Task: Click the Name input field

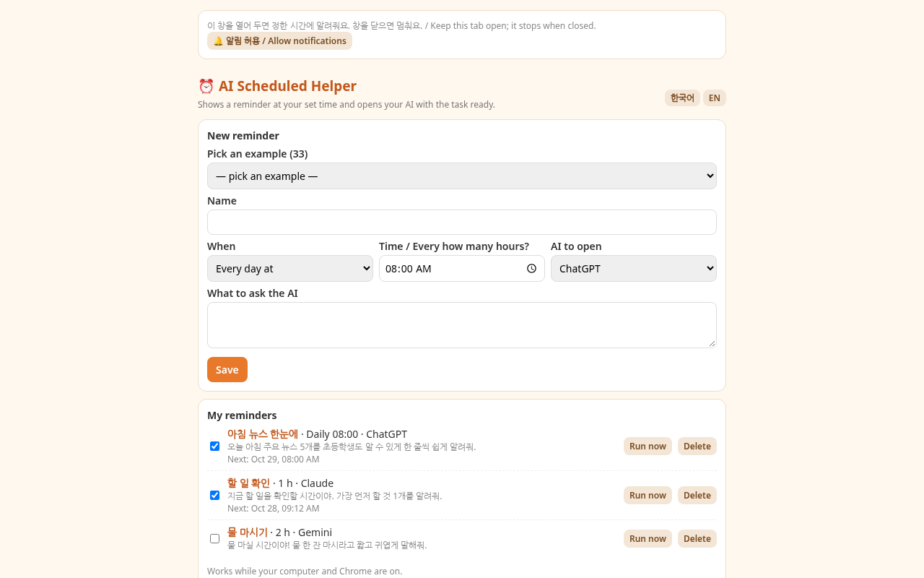Action: [462, 222]
